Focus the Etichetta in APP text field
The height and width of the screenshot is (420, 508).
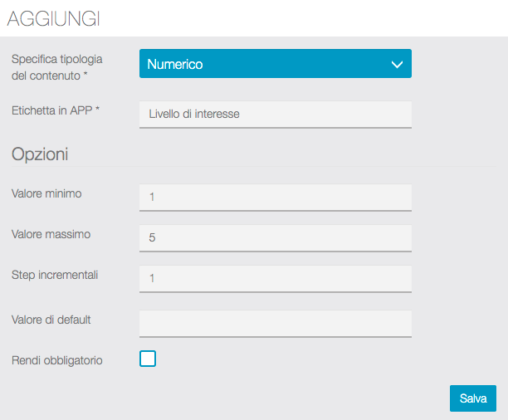click(275, 114)
